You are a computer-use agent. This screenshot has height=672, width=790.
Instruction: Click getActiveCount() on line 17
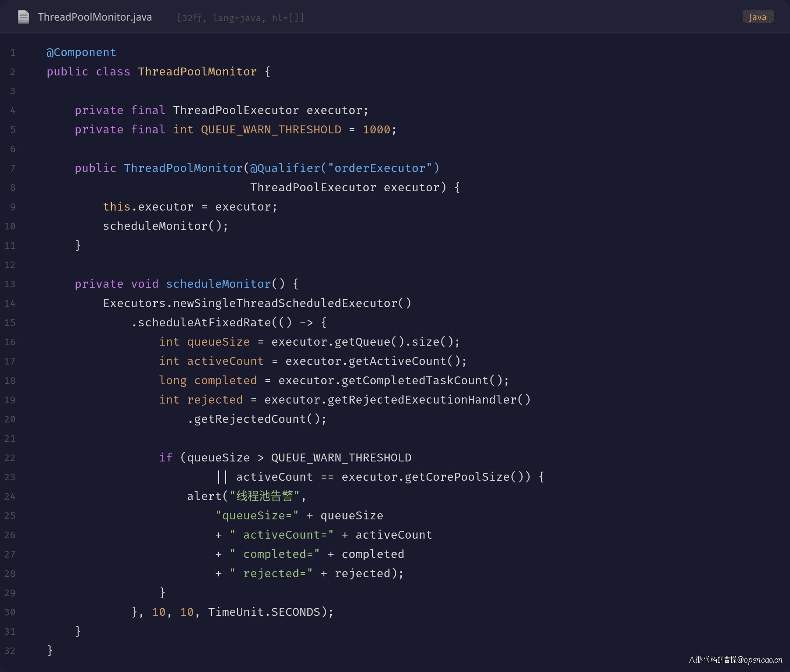point(405,361)
